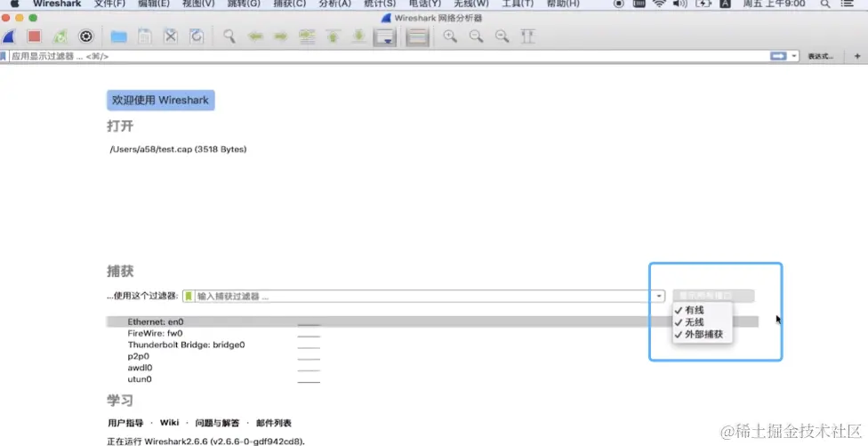868x446 pixels.
Task: Jump to the first packet icon
Action: point(333,36)
